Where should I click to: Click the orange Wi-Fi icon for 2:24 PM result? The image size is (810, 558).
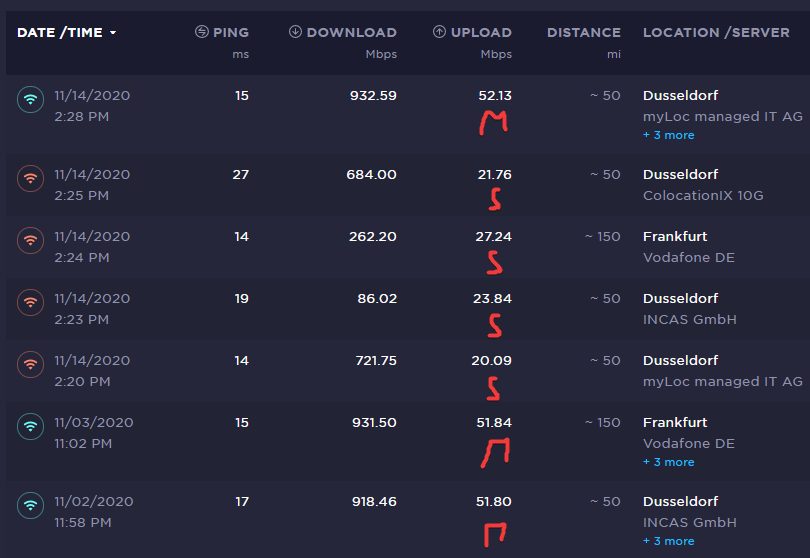pos(31,241)
